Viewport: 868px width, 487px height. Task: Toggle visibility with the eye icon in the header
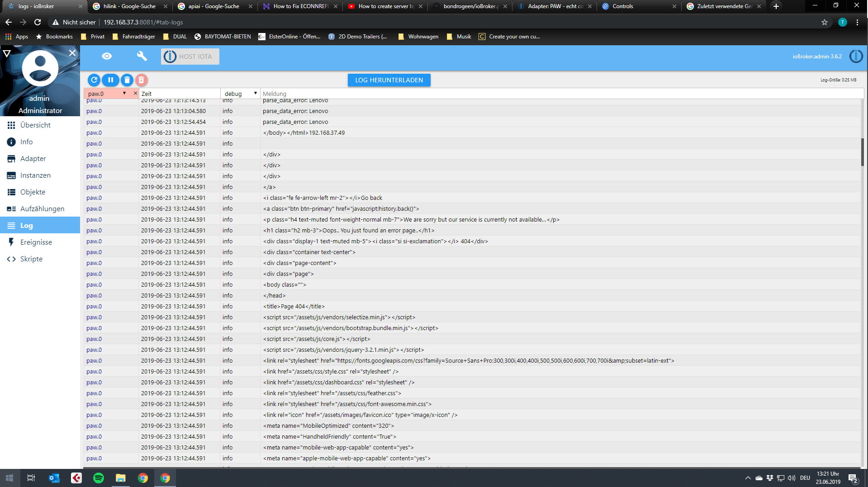107,56
